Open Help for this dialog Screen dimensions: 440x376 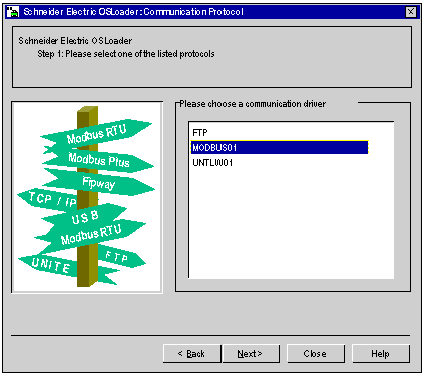[381, 353]
